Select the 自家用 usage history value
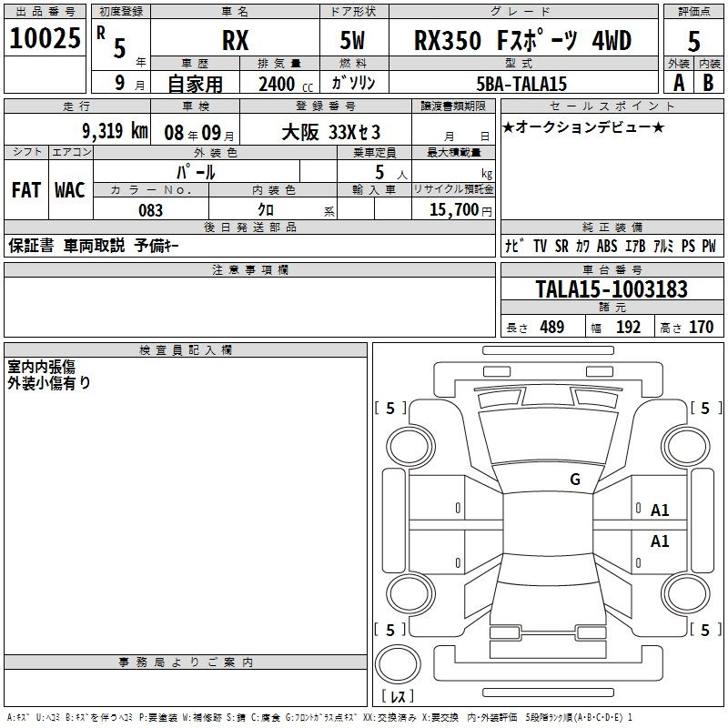 click(195, 84)
